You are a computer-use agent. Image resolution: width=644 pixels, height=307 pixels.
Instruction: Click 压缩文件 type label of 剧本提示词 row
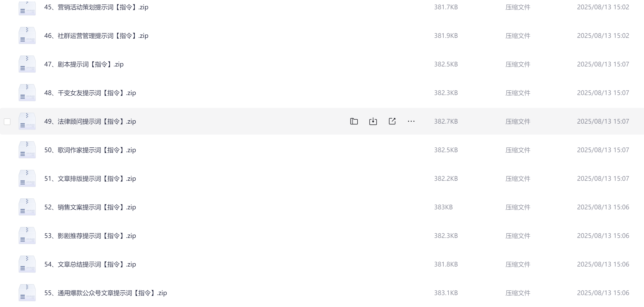[x=518, y=64]
